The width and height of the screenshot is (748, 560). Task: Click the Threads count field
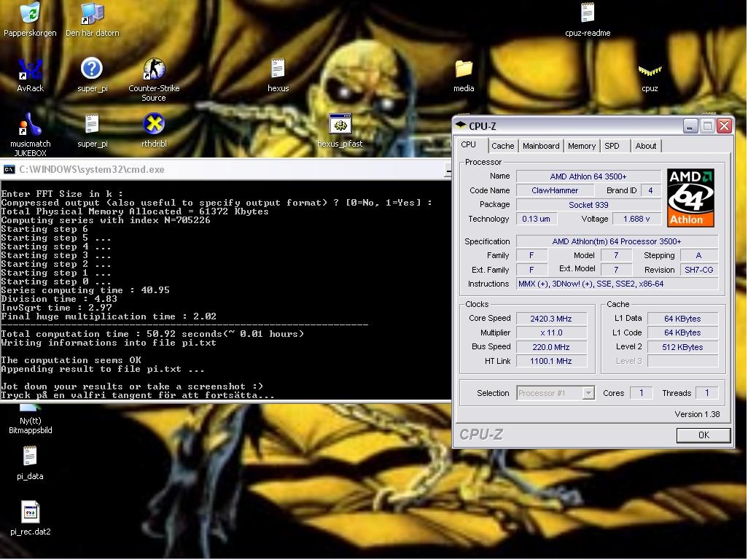click(x=706, y=393)
